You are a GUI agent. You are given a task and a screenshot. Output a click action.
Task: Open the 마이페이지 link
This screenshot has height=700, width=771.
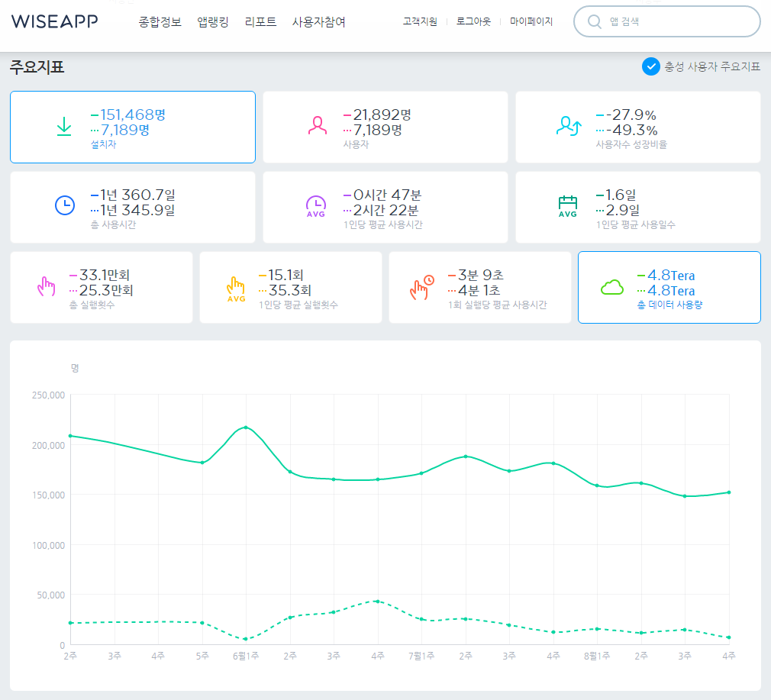pyautogui.click(x=531, y=21)
